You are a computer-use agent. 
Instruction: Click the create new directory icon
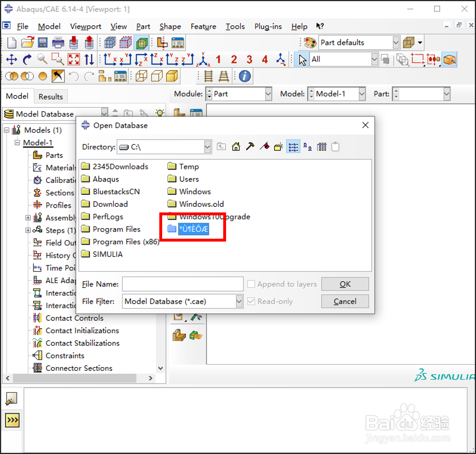(x=279, y=147)
